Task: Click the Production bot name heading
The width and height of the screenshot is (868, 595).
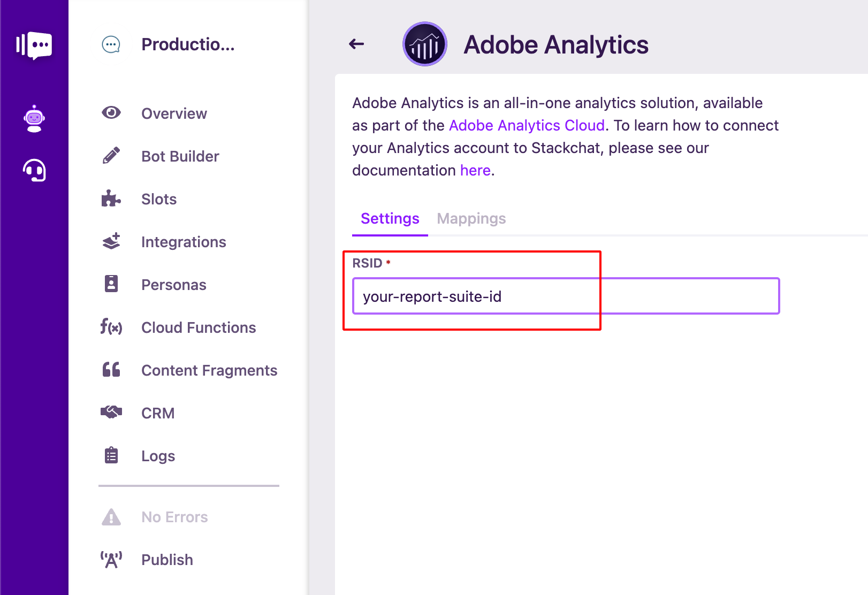Action: (x=188, y=44)
